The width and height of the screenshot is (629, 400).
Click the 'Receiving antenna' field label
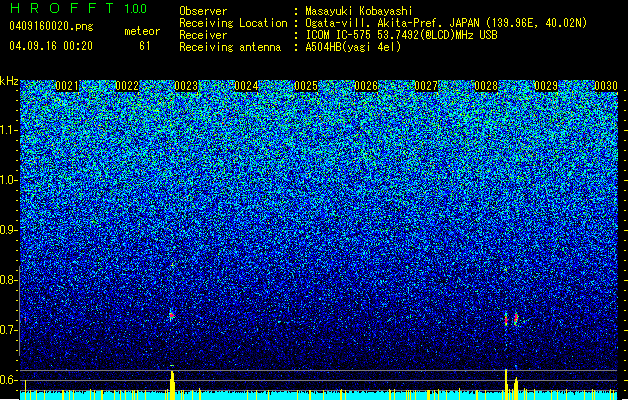(230, 47)
